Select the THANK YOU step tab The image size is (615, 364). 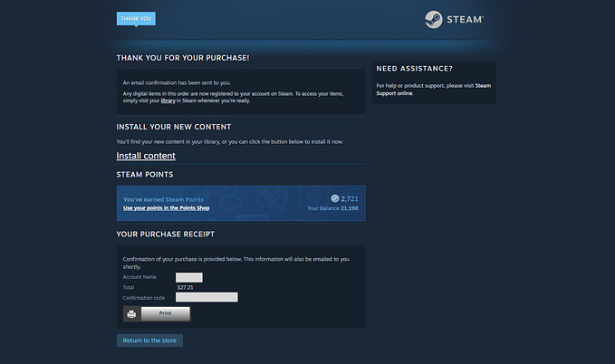pos(136,18)
